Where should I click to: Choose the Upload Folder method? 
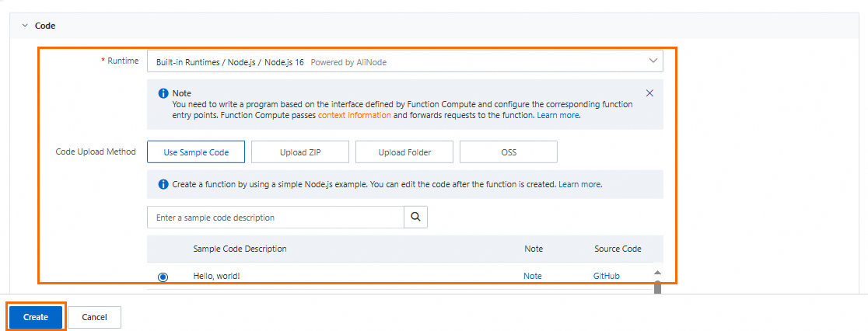(404, 152)
